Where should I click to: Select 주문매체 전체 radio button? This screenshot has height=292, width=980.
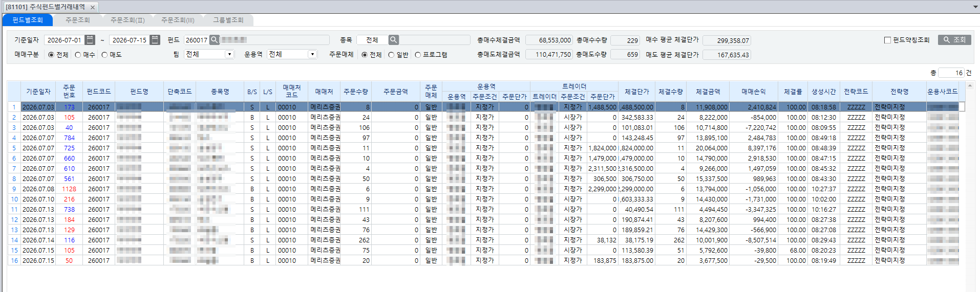coord(365,55)
